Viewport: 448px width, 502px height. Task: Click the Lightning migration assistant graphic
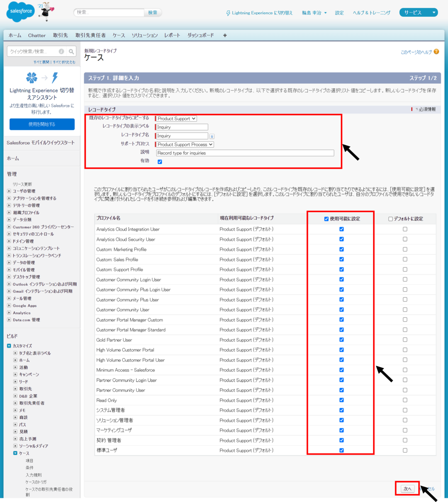click(x=42, y=77)
